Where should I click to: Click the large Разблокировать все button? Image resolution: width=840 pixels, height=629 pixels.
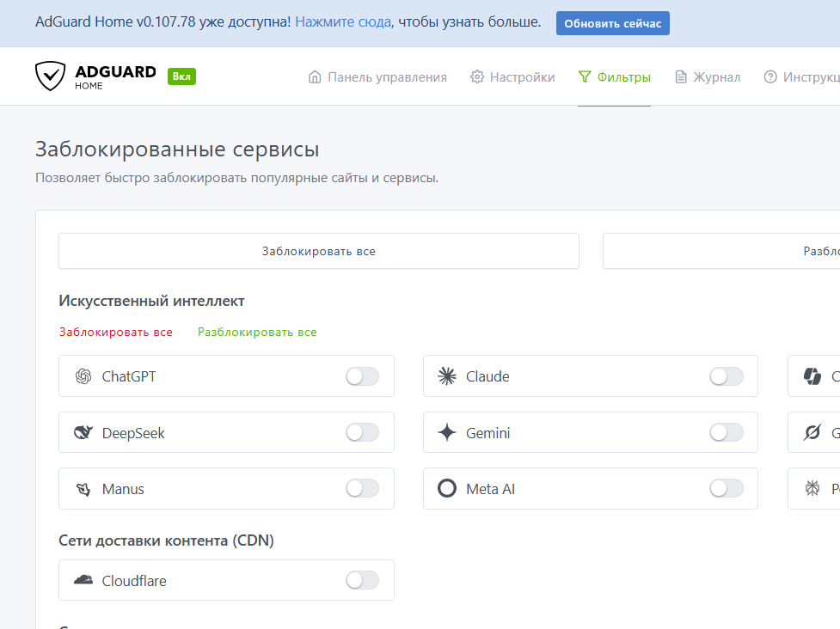721,251
